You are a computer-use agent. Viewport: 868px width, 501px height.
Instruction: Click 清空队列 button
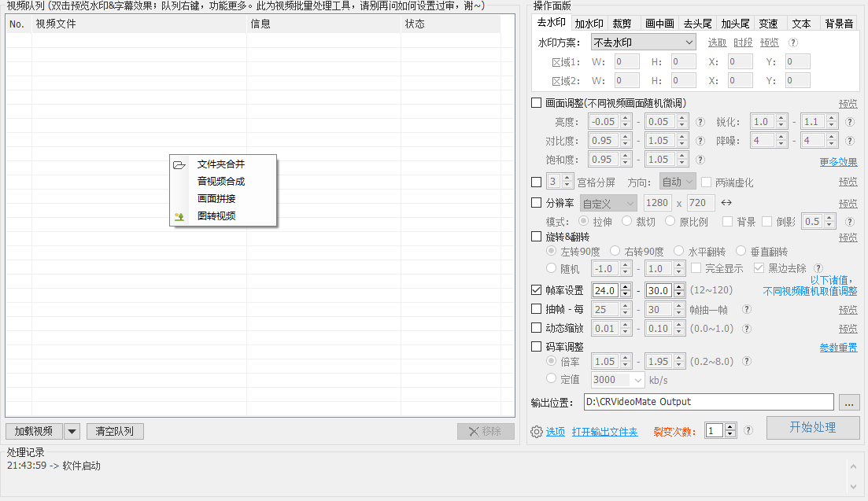click(x=115, y=431)
